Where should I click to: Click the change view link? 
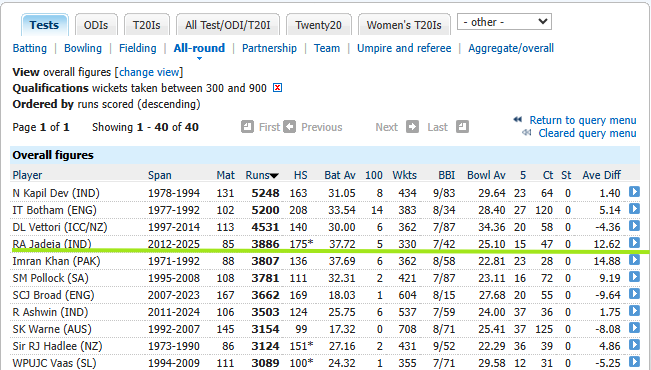[x=149, y=72]
